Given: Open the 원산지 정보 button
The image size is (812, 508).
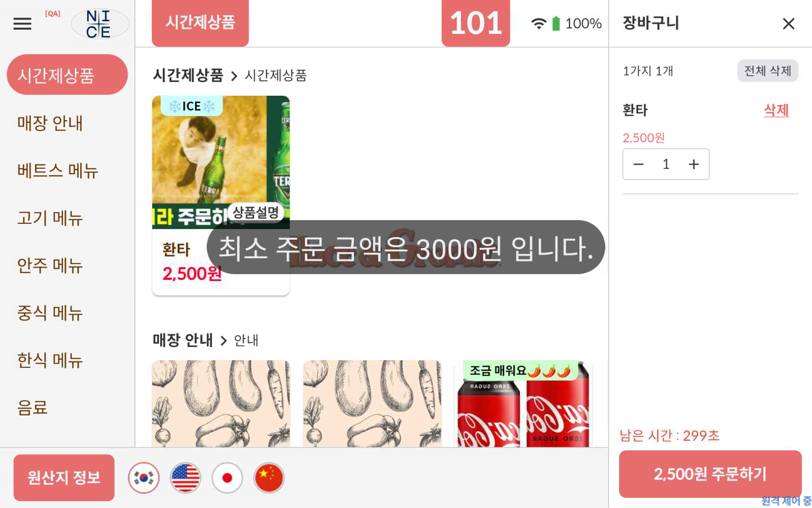Looking at the screenshot, I should point(64,478).
